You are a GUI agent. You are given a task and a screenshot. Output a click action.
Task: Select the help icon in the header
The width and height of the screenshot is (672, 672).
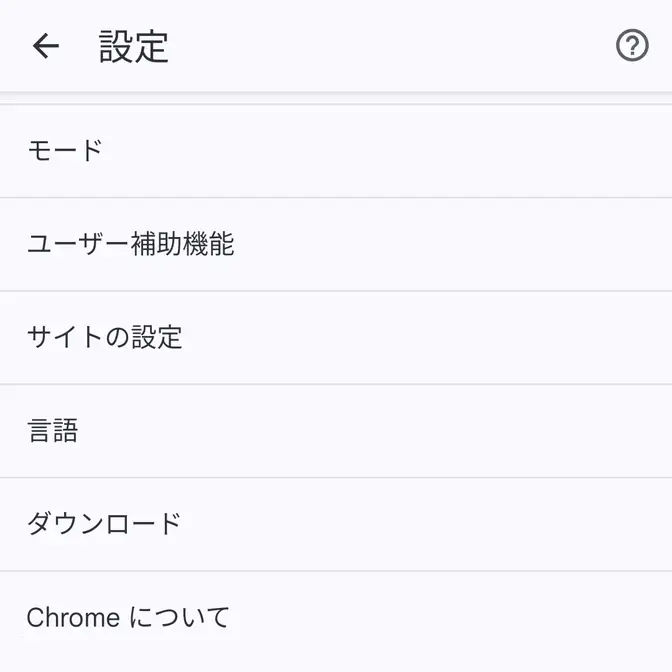632,46
